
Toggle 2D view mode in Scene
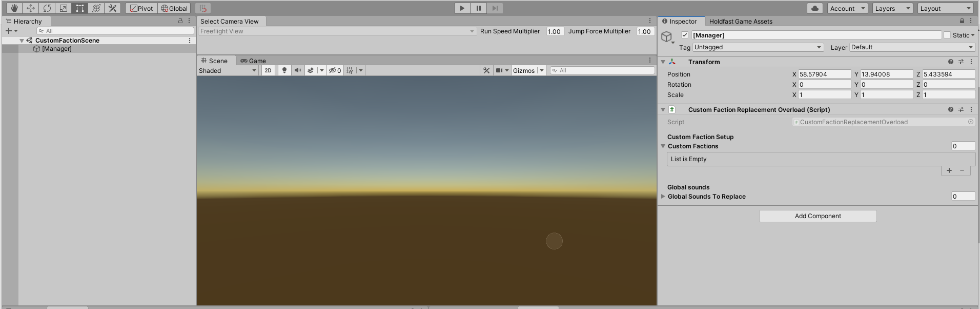268,70
